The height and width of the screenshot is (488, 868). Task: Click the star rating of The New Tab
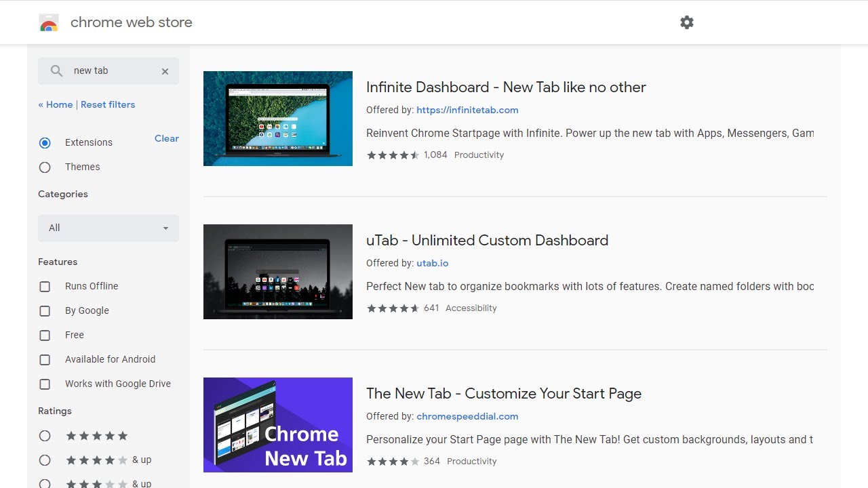[x=393, y=462]
